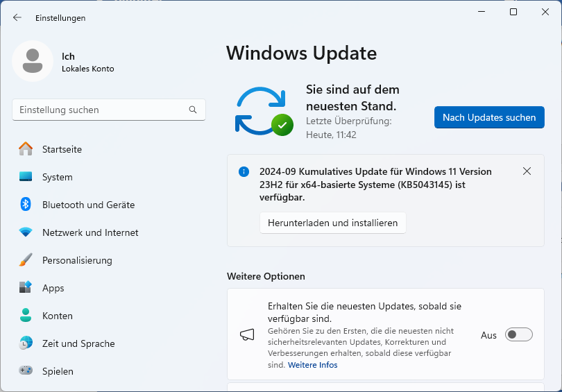Image resolution: width=562 pixels, height=392 pixels.
Task: Close the Einstellungen window
Action: coord(545,12)
